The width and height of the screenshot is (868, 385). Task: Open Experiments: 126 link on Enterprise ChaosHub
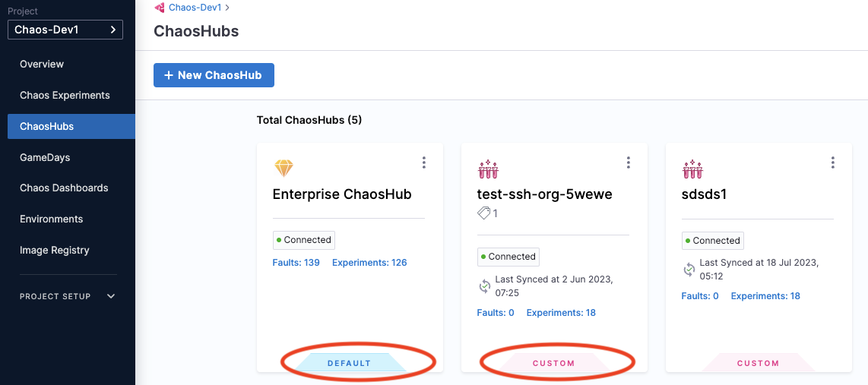pos(369,263)
